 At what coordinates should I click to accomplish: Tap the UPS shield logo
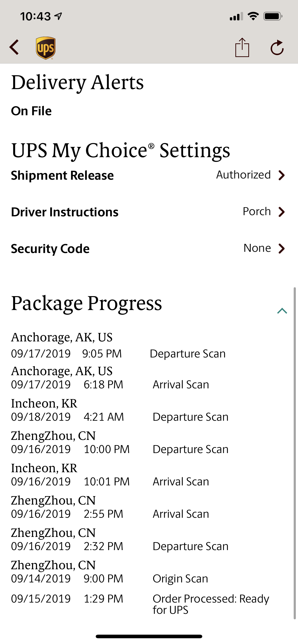click(x=46, y=48)
